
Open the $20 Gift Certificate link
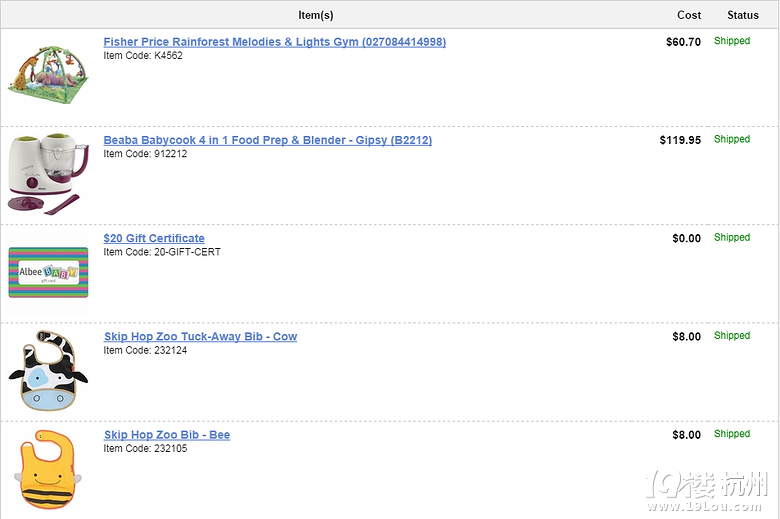click(154, 238)
